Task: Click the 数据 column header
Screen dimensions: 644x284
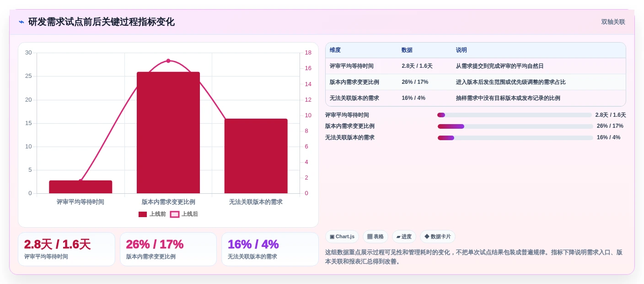Action: [x=407, y=50]
